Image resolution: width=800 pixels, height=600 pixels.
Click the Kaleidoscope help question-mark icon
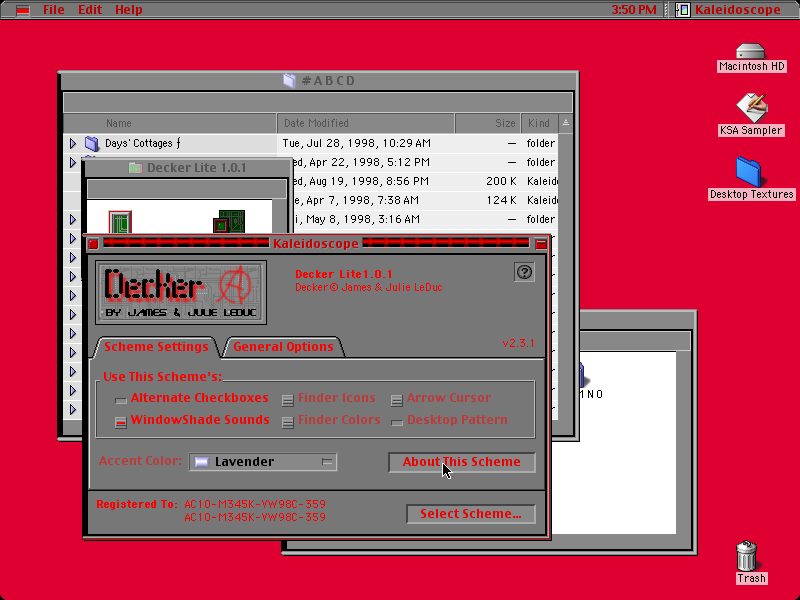coord(524,272)
